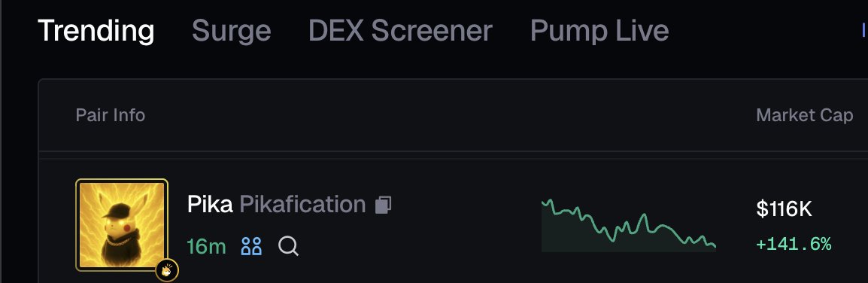868x283 pixels.
Task: Click the magnifier search icon under Pikafication
Action: 288,246
